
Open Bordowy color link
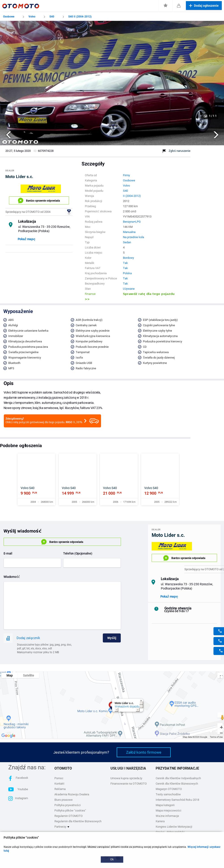point(128,258)
